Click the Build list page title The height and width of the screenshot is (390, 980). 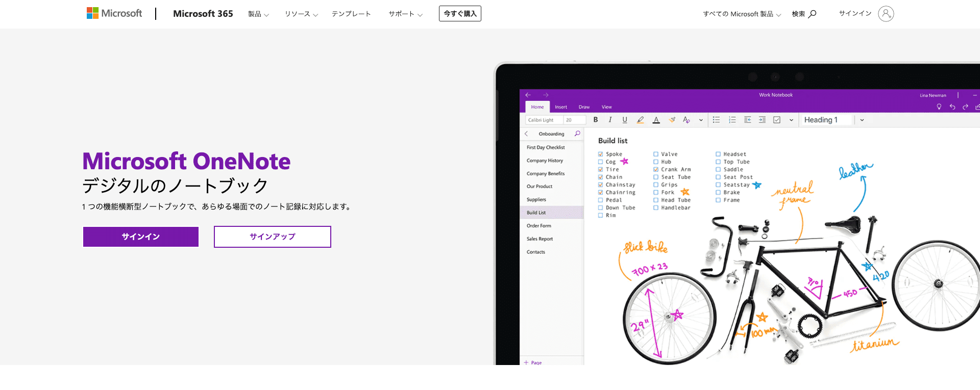pyautogui.click(x=612, y=141)
